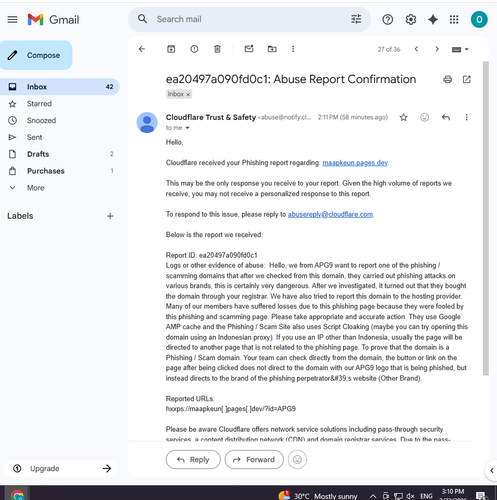Open Settings gear icon
Image resolution: width=497 pixels, height=500 pixels.
tap(411, 20)
